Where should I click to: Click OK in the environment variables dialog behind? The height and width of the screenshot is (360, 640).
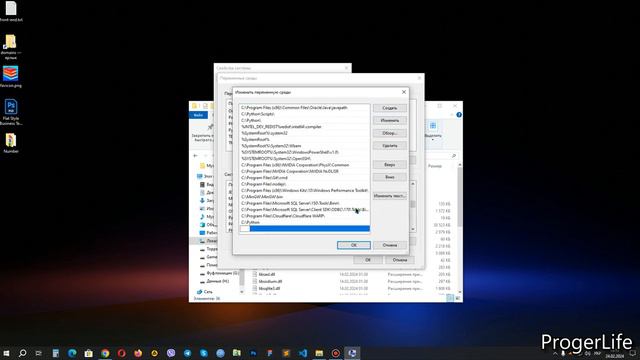pos(368,260)
